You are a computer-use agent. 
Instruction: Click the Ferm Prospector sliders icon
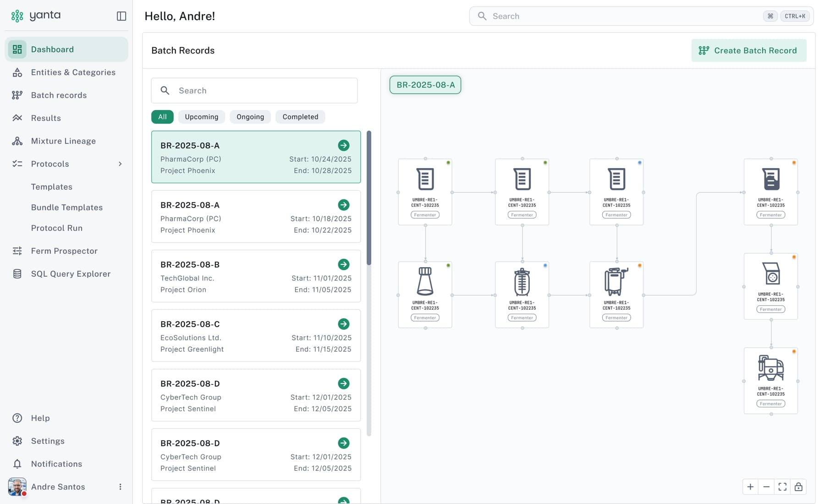click(17, 251)
